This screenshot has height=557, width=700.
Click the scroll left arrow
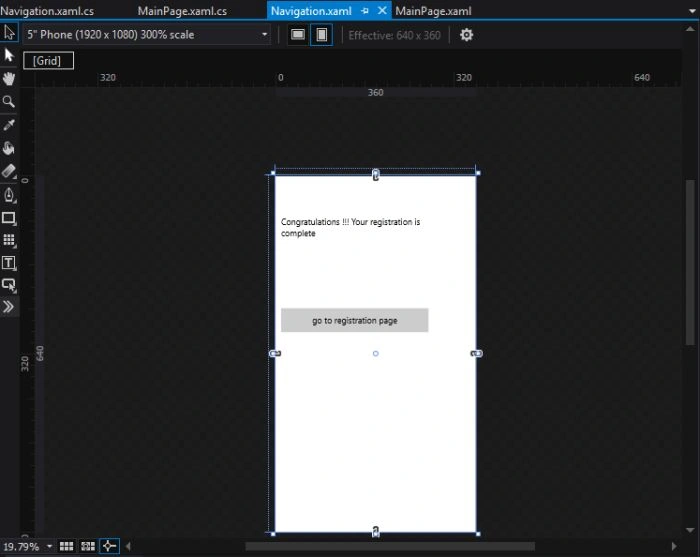(x=128, y=546)
